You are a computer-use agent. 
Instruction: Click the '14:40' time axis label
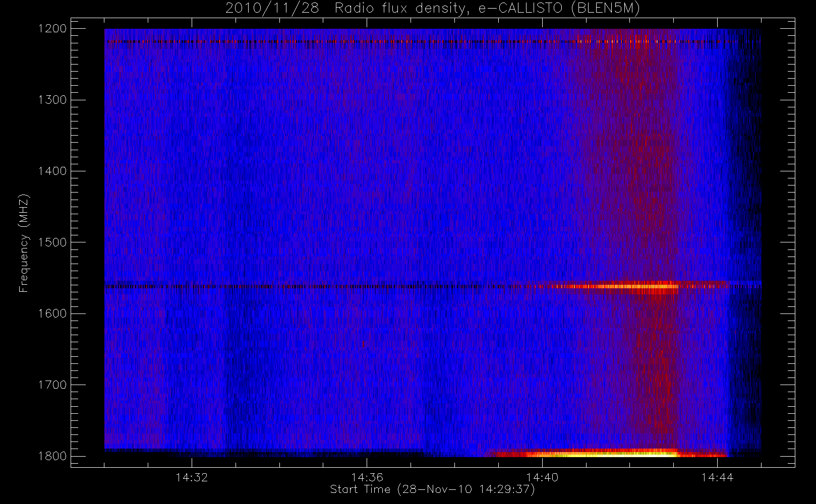(x=542, y=477)
